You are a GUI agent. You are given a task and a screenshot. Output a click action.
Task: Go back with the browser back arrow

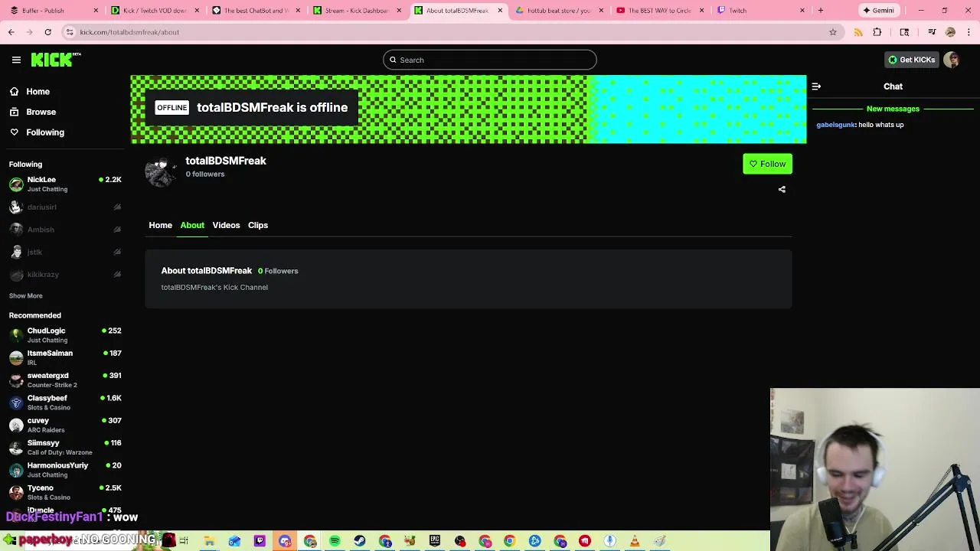tap(11, 32)
